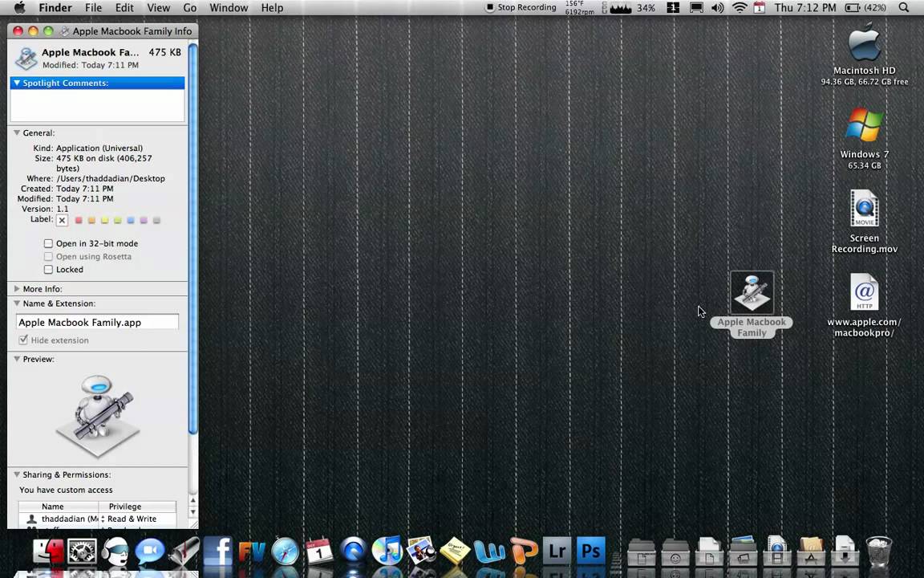924x578 pixels.
Task: Open the Trash in the dock
Action: (878, 551)
